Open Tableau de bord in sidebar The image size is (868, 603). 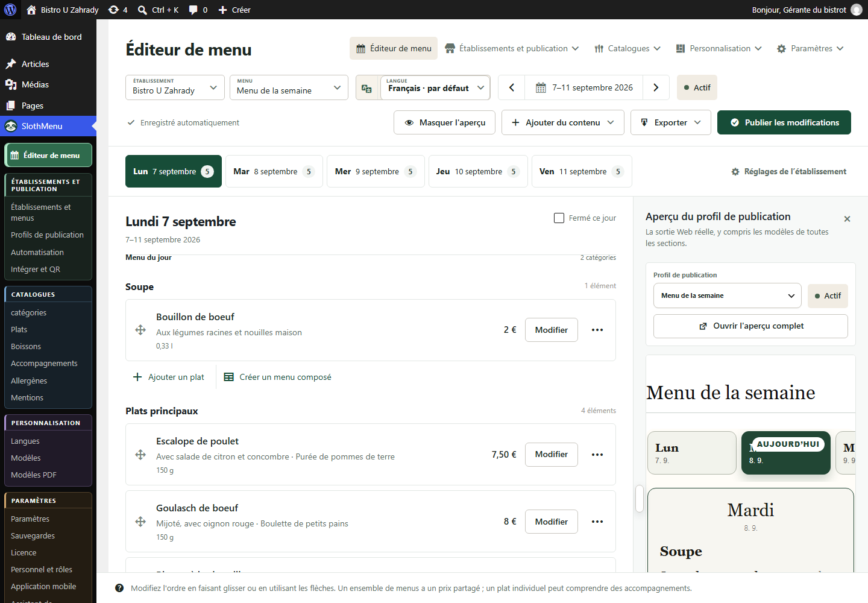click(x=48, y=37)
